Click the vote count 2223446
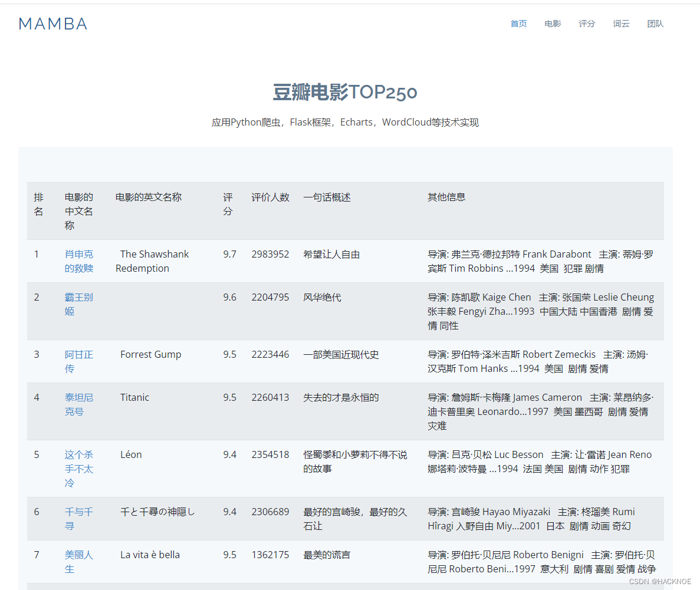700x590 pixels. (271, 354)
